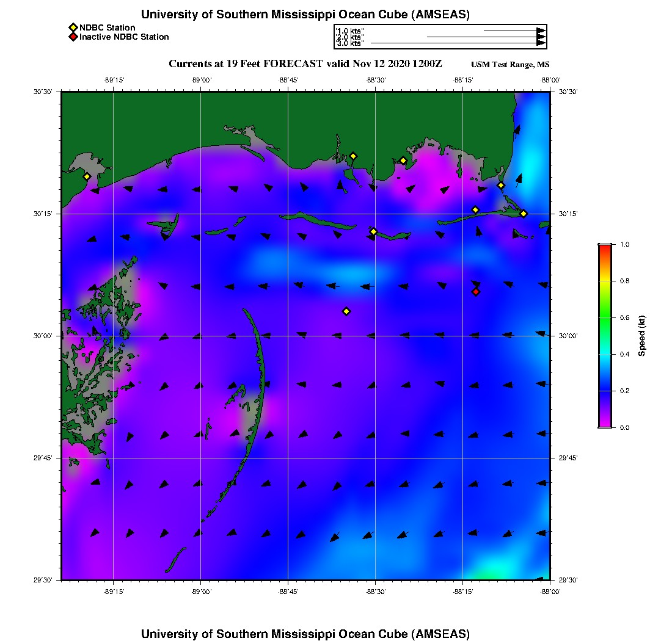
Task: Click the top Ocean Cube (AMSEAS) title
Action: tap(305, 14)
